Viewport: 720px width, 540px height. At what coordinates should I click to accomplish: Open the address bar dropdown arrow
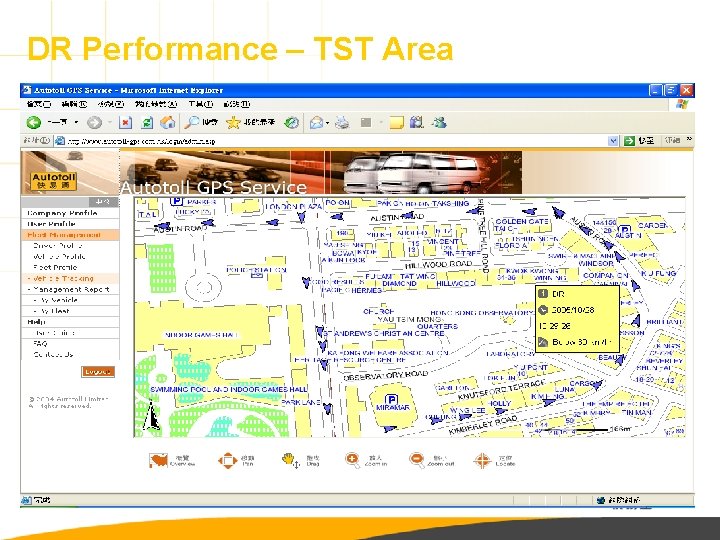click(x=613, y=141)
